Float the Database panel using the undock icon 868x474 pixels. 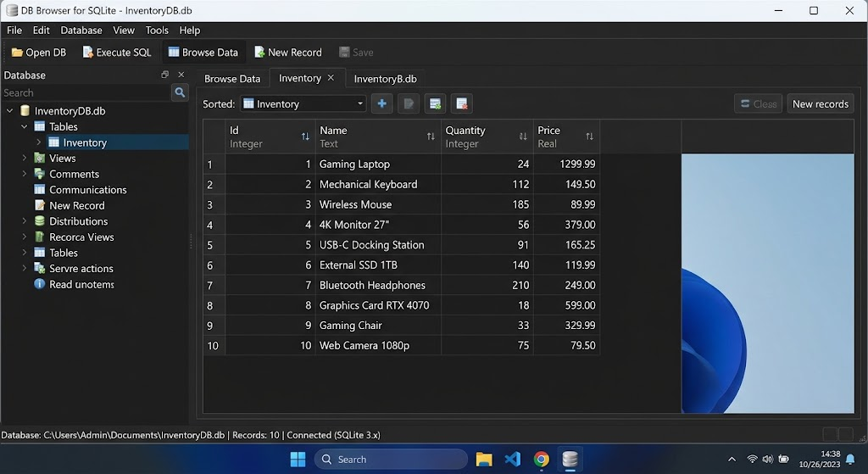point(165,75)
